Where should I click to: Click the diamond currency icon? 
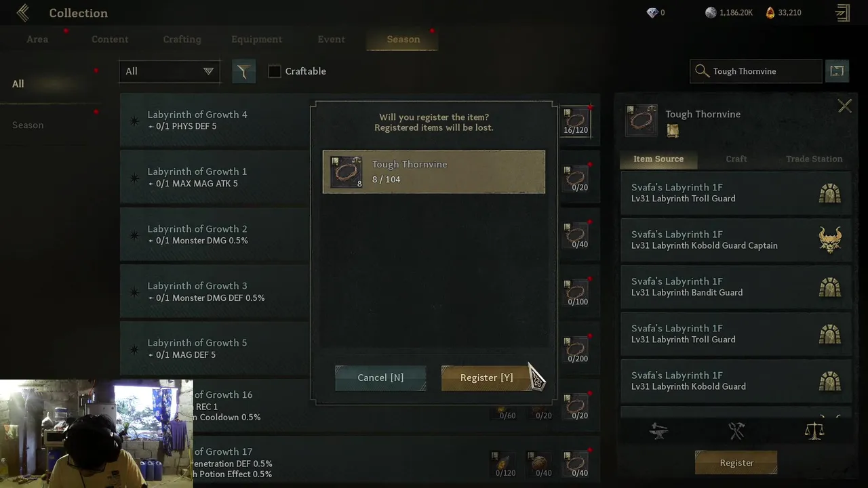coord(652,13)
